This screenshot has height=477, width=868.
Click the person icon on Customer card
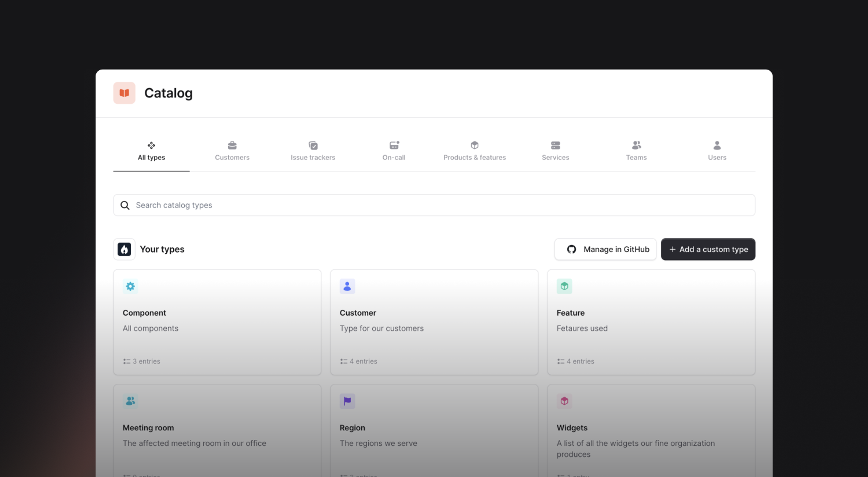(x=347, y=286)
